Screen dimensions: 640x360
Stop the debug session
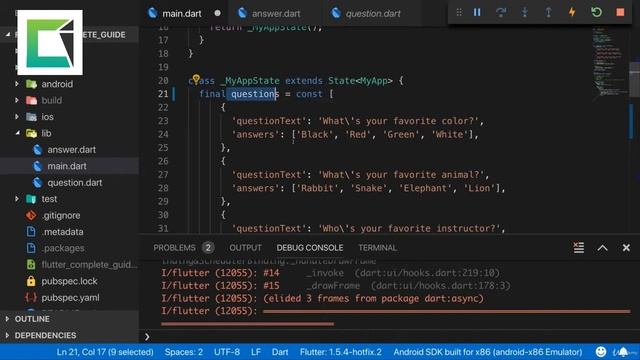[x=620, y=13]
